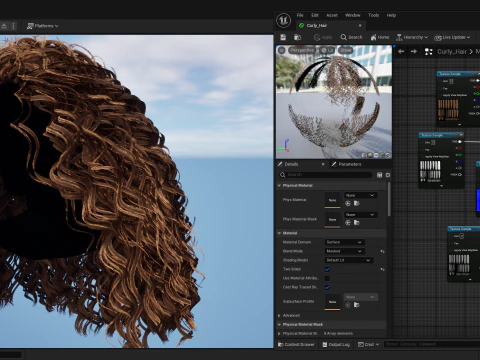Click viewport toolbar overflow dots in main editor
480x360 pixels.
pos(13,26)
